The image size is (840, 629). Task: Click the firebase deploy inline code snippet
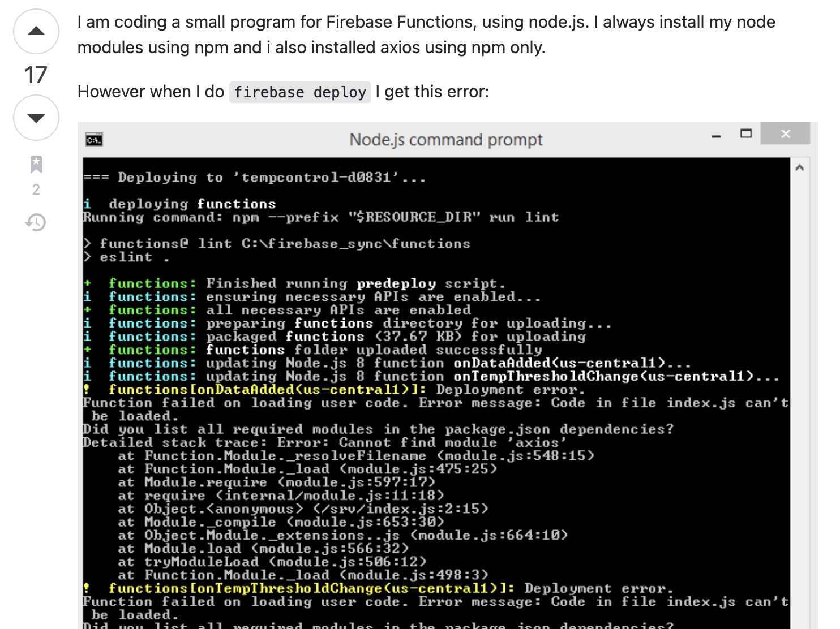point(299,92)
